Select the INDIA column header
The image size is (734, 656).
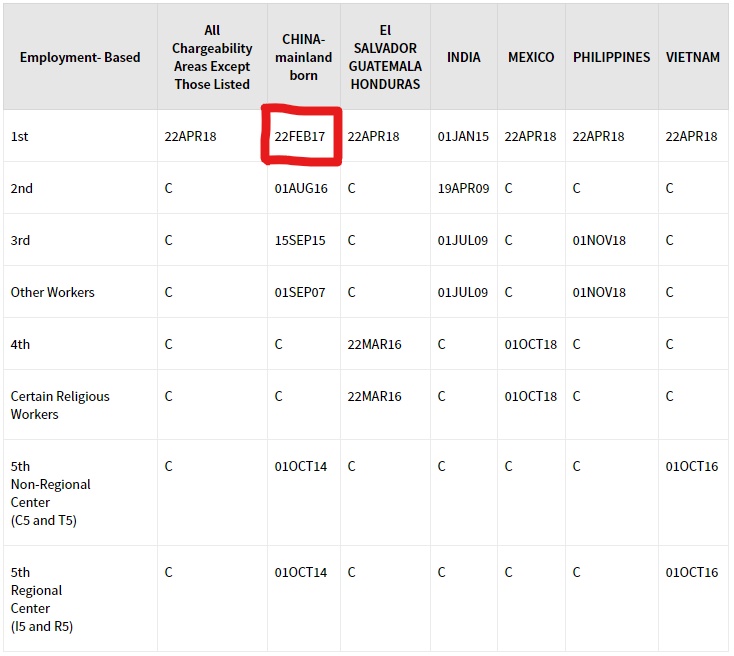coord(463,57)
